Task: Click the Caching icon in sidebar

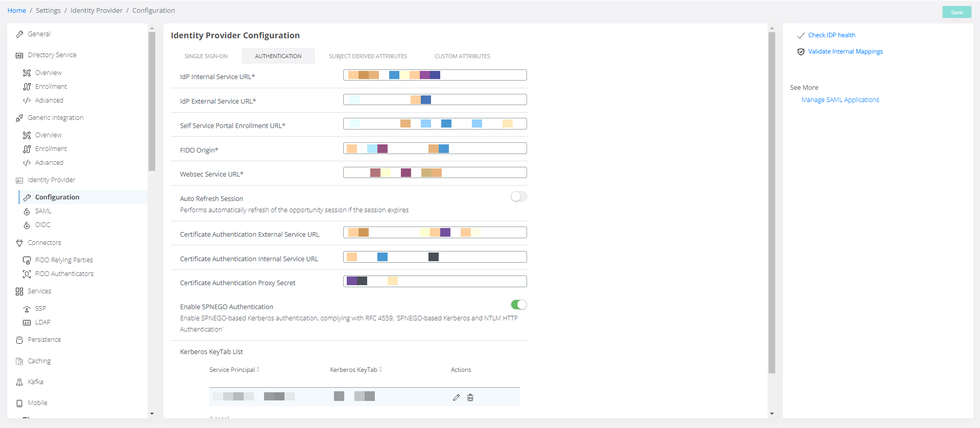Action: [x=19, y=361]
